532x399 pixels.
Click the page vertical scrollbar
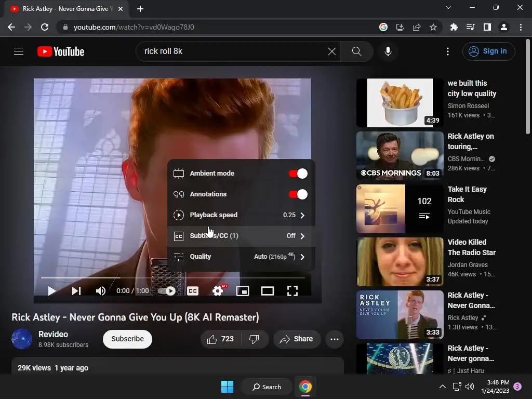click(528, 87)
